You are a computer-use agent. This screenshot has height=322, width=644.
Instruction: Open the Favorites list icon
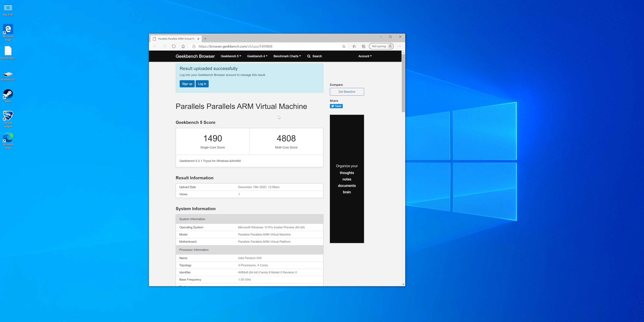[x=354, y=46]
